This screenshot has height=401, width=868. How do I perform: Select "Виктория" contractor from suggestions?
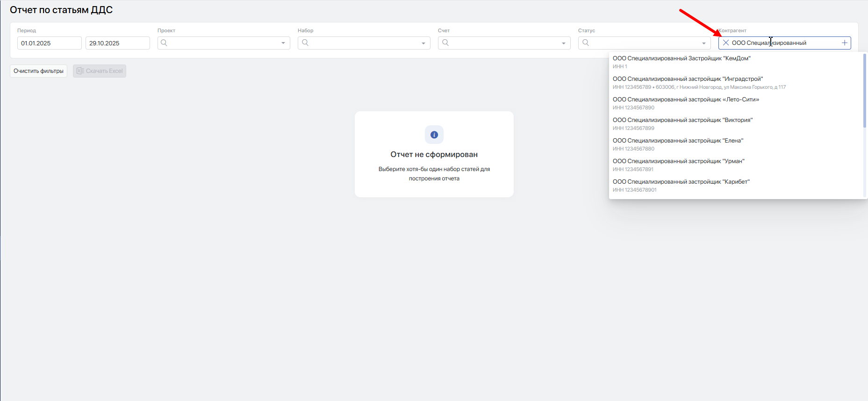point(736,124)
